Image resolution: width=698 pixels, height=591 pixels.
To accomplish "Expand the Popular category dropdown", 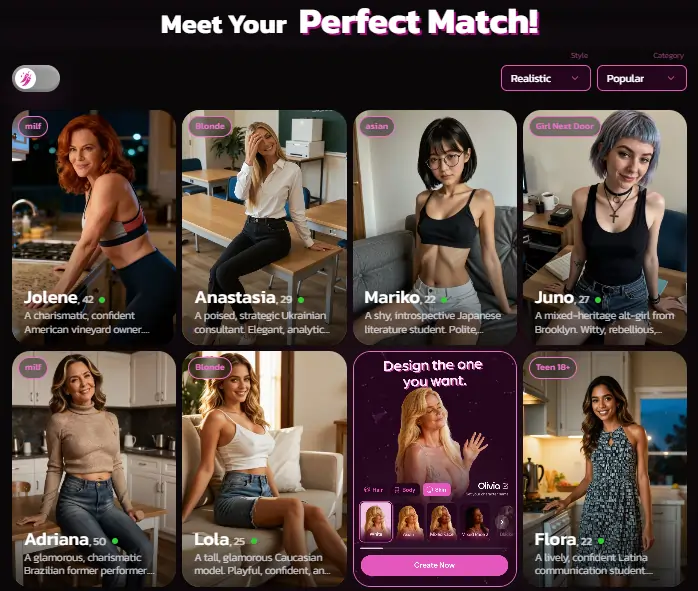I will (x=641, y=78).
